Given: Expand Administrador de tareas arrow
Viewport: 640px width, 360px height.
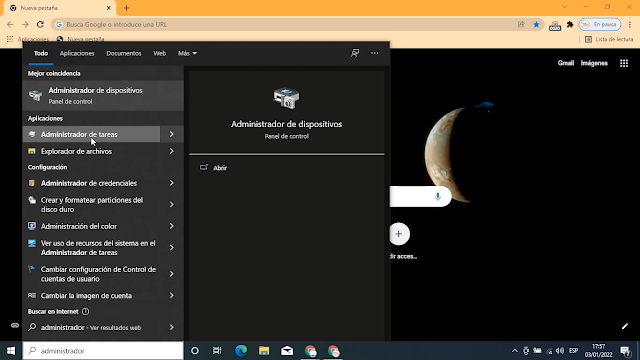Looking at the screenshot, I should [172, 134].
